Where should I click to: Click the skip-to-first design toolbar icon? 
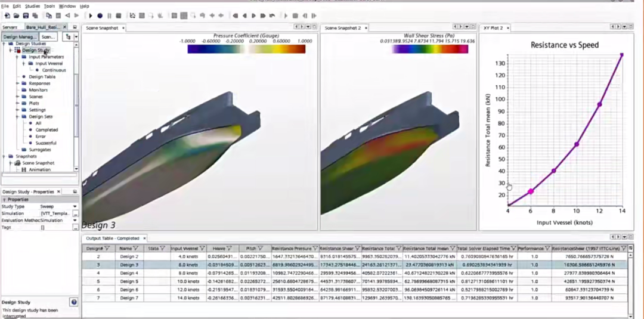coord(236,16)
